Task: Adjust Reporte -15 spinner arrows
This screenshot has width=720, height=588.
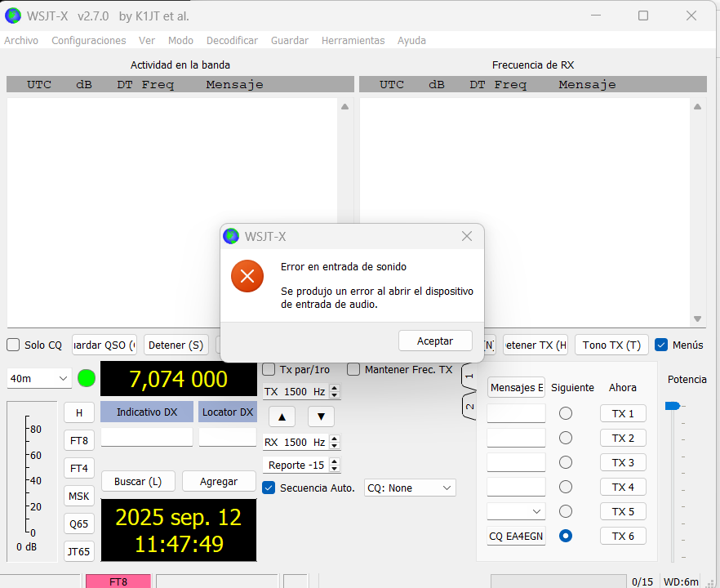Action: [x=335, y=465]
